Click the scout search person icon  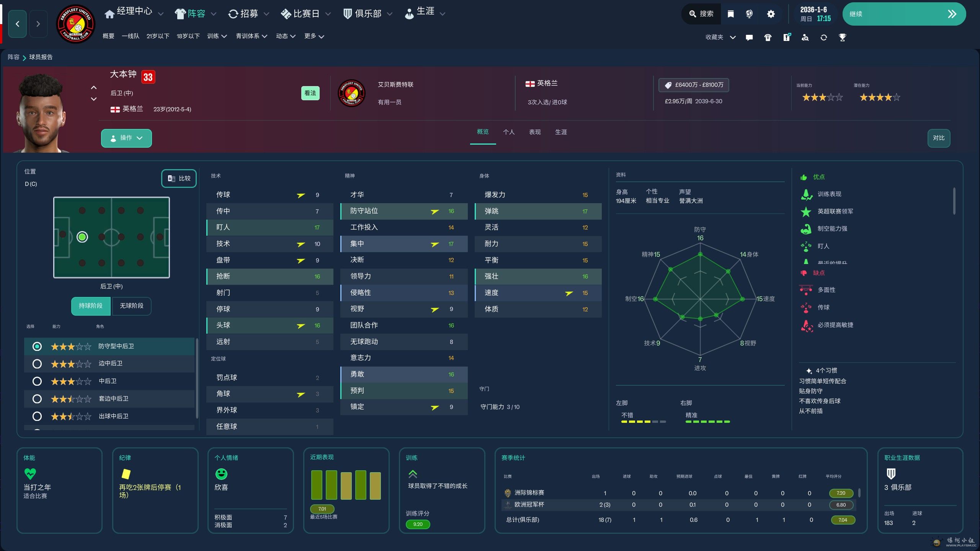pos(805,37)
